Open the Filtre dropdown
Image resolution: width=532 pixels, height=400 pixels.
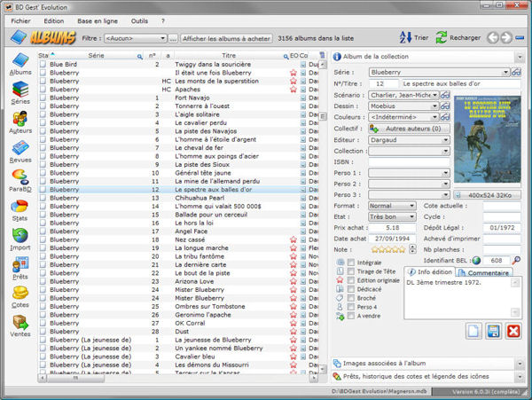pos(135,38)
